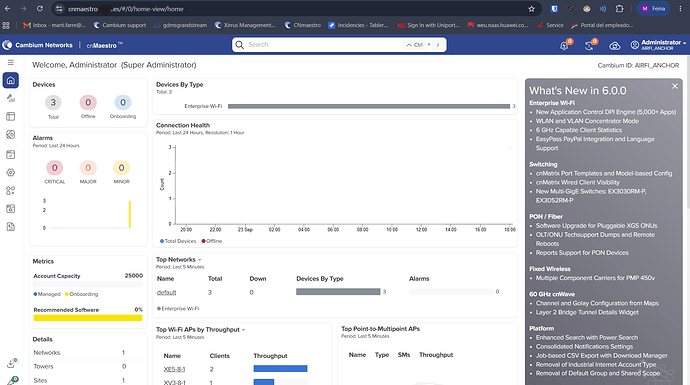This screenshot has width=690, height=385.
Task: Click the Offline devices count circle
Action: click(x=88, y=103)
